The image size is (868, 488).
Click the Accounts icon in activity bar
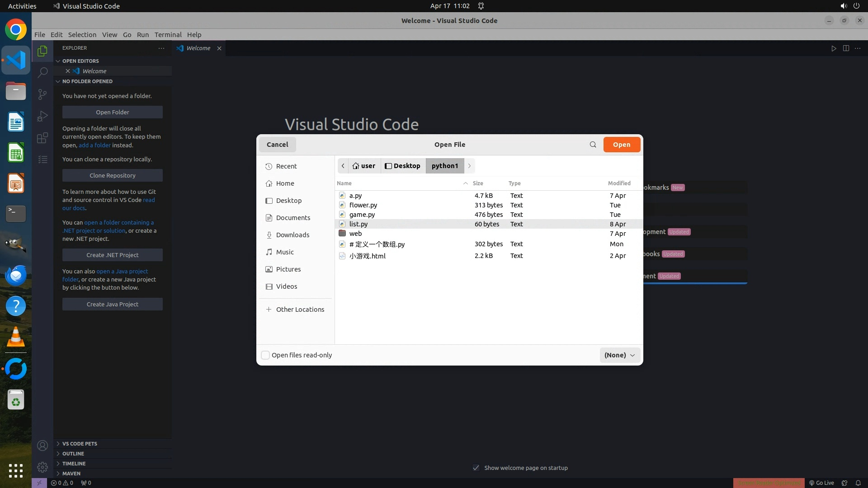point(42,446)
